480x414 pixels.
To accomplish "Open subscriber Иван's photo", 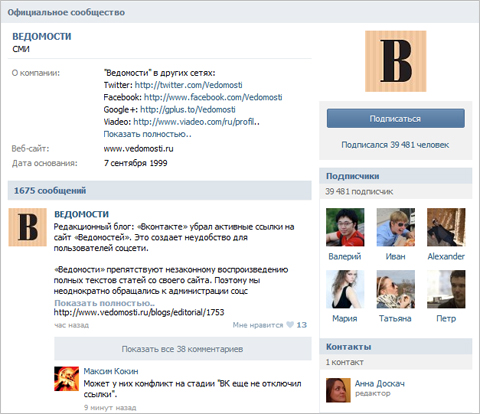I will pyautogui.click(x=396, y=227).
